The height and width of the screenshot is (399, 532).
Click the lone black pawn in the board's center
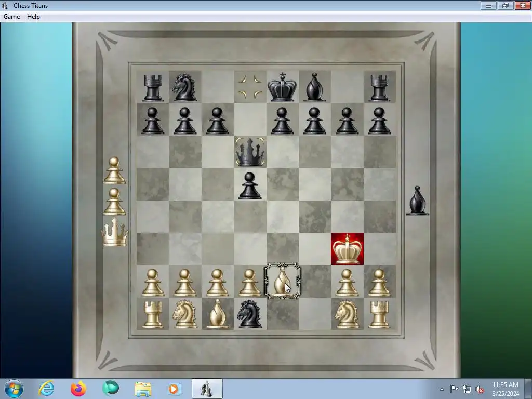[250, 185]
